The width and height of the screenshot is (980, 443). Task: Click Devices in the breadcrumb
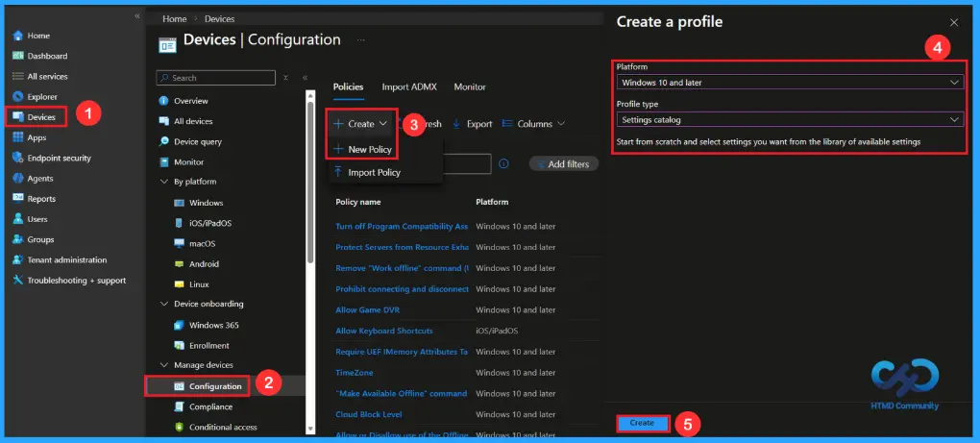219,19
